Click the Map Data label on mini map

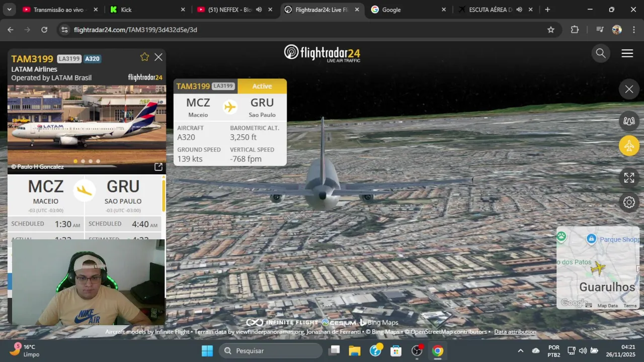pos(607,306)
